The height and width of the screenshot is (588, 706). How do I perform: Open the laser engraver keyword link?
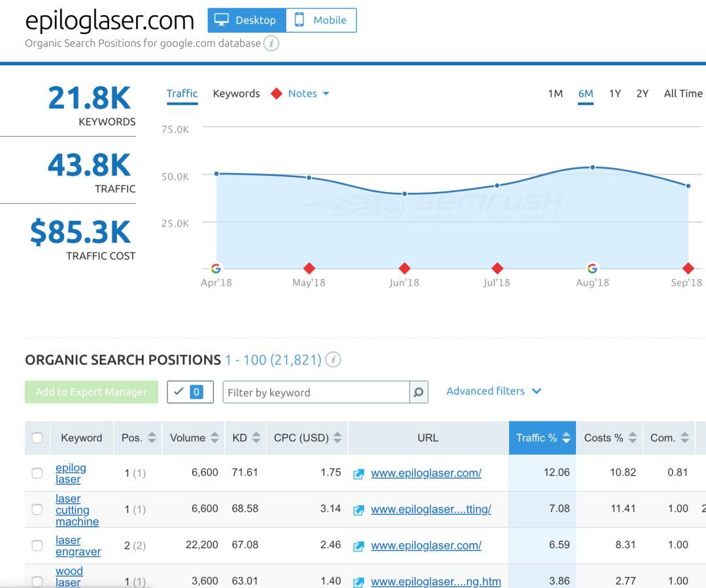pyautogui.click(x=78, y=546)
